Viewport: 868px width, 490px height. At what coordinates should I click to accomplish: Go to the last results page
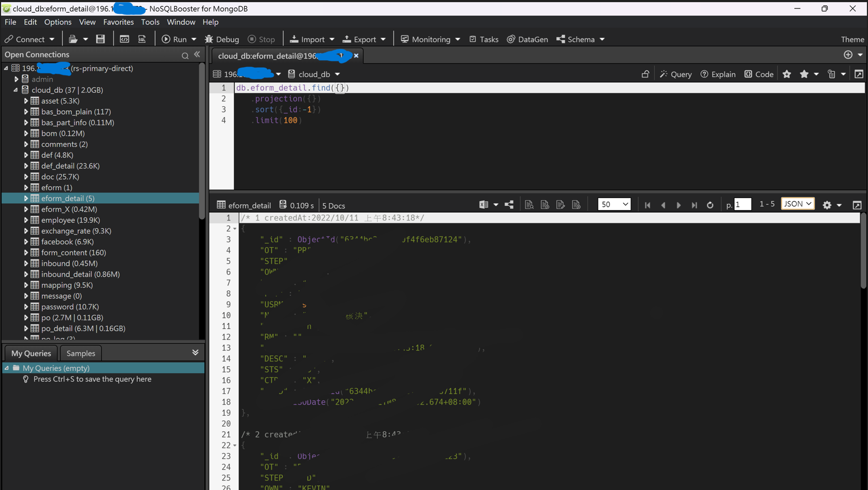click(x=694, y=205)
